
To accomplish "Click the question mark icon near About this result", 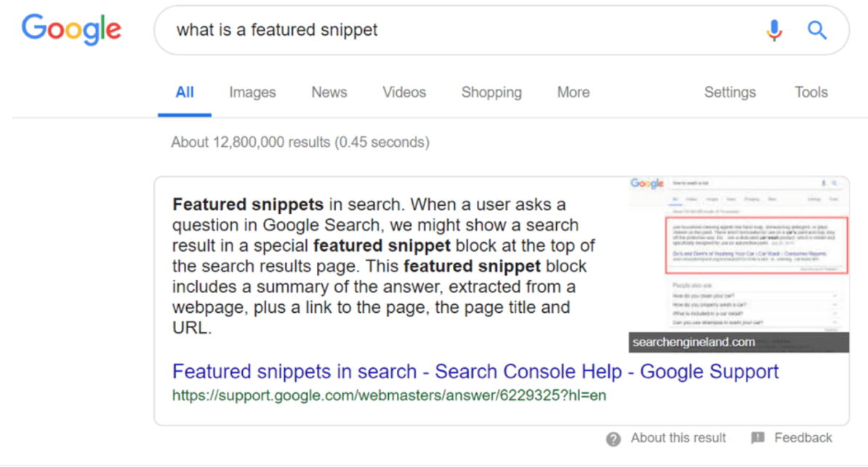I will 613,438.
